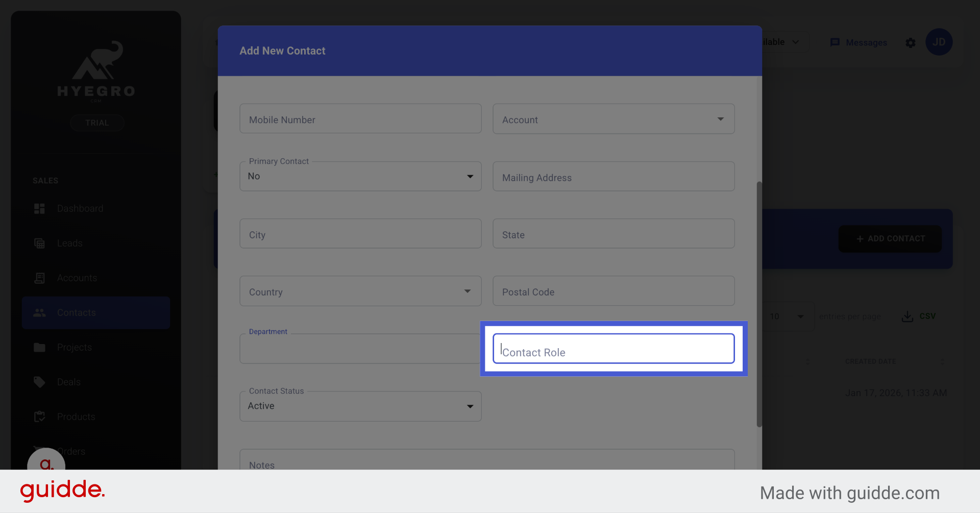
Task: Switch to the Orders section
Action: tap(71, 451)
